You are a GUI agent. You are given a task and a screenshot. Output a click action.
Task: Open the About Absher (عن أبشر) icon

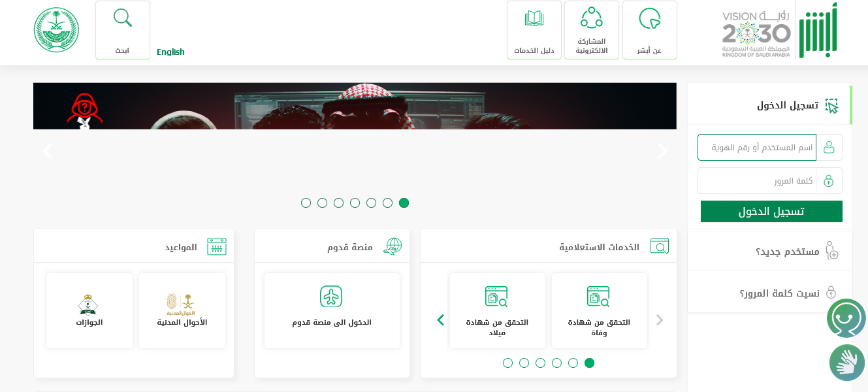tap(650, 30)
